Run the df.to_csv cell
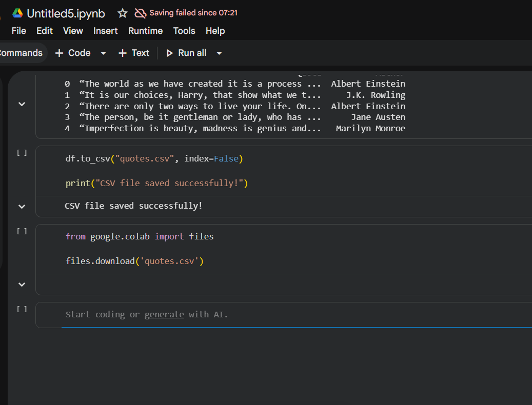 22,153
